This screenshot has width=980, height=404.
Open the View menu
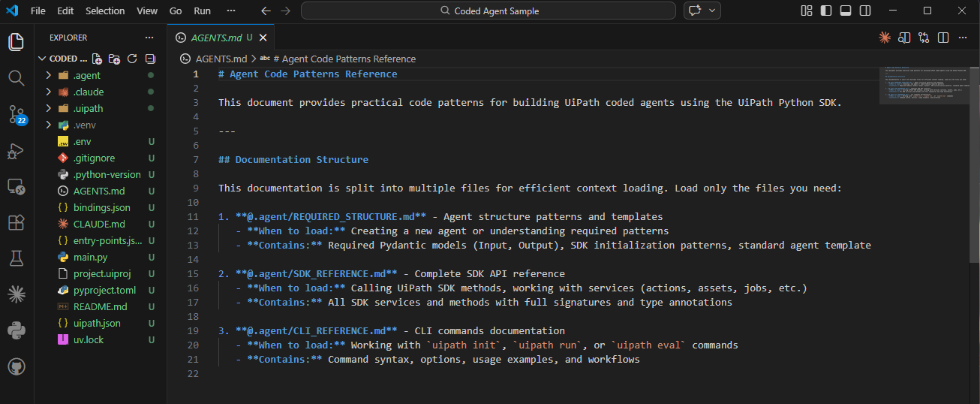147,11
